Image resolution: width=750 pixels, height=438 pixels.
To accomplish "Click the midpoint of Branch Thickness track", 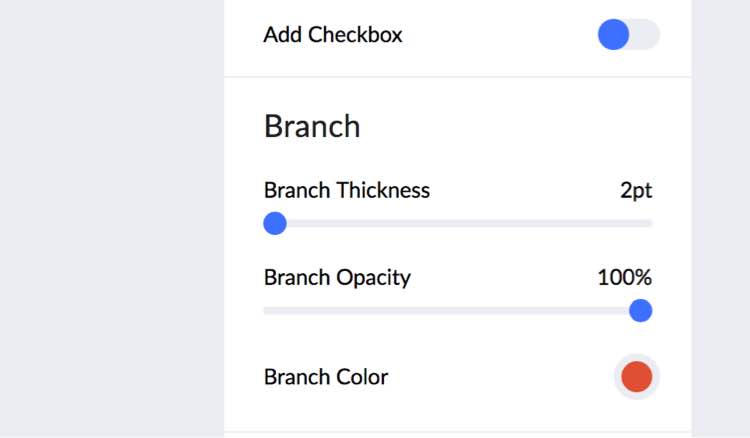I will click(x=458, y=223).
